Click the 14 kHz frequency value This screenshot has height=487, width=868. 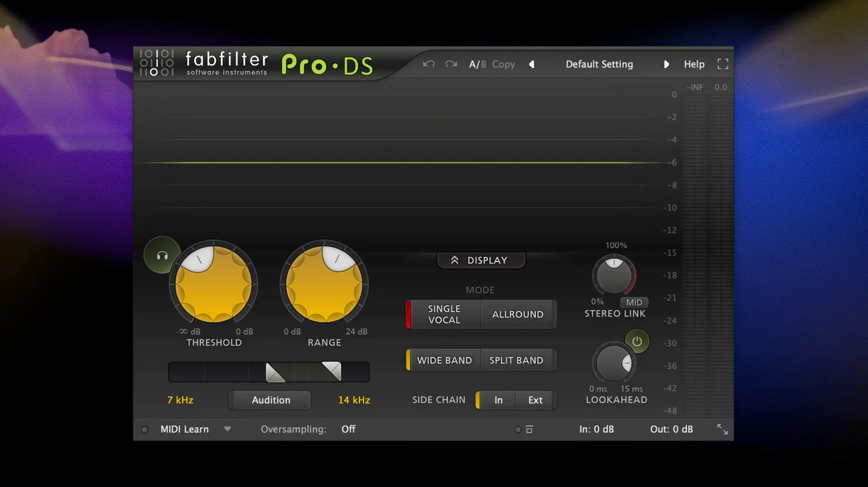[354, 400]
